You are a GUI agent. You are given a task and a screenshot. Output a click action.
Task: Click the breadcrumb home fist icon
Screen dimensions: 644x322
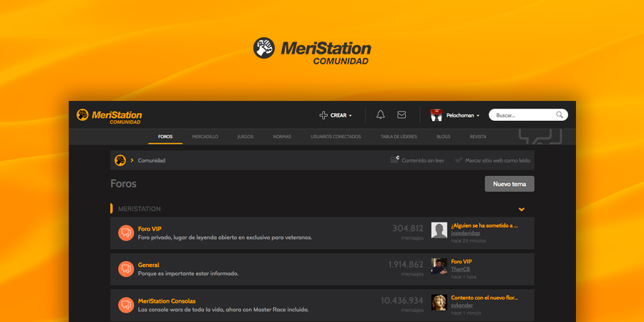click(120, 160)
